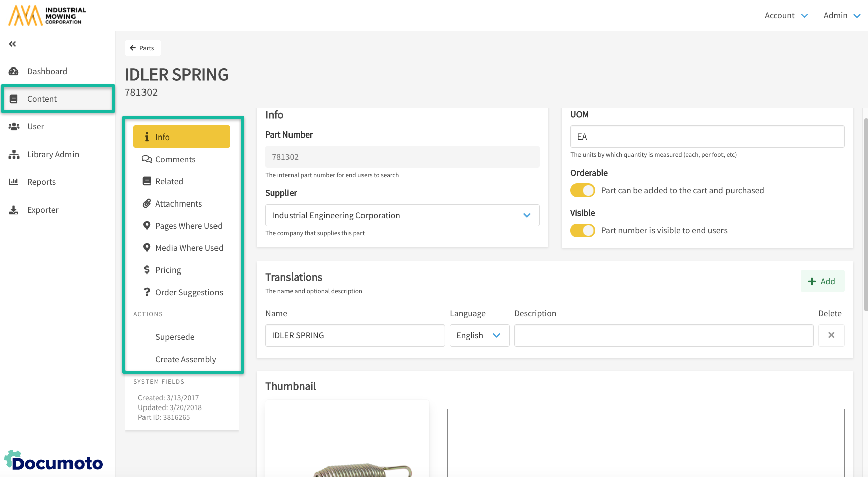This screenshot has height=477, width=868.
Task: Open Pages Where Used section
Action: point(188,226)
